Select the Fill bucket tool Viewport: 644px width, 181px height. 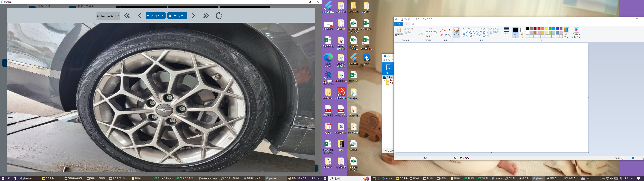coord(445,30)
